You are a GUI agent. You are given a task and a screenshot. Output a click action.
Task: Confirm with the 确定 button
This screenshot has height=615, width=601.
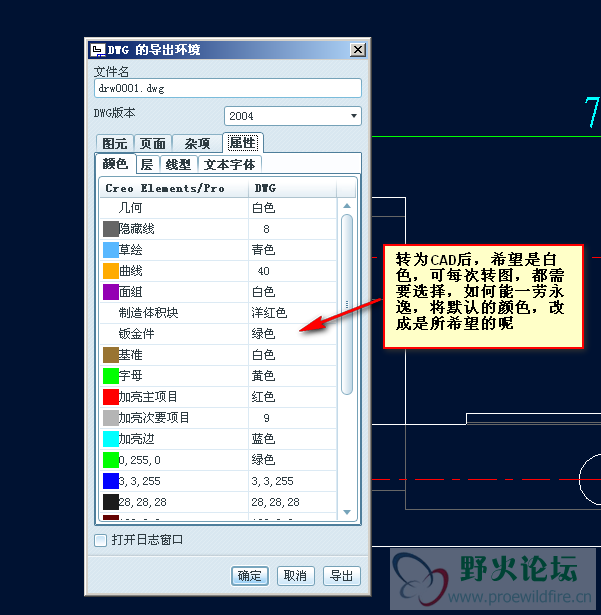click(250, 576)
